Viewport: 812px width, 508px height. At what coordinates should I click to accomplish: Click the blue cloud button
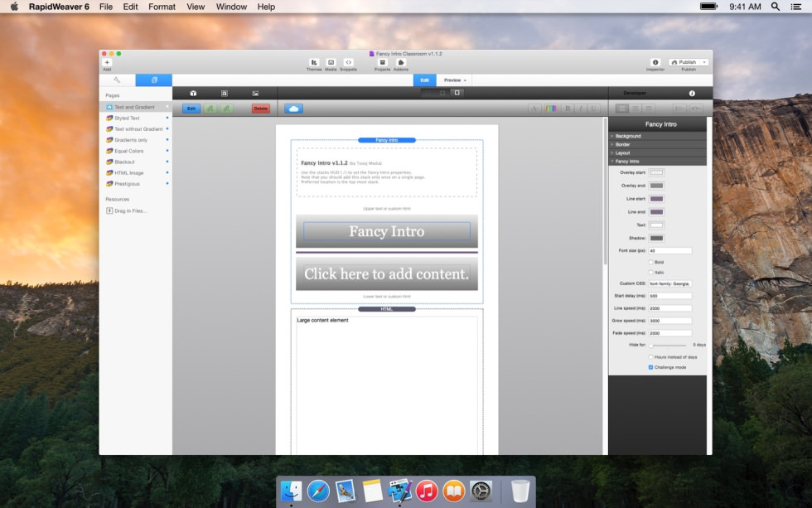click(x=293, y=109)
